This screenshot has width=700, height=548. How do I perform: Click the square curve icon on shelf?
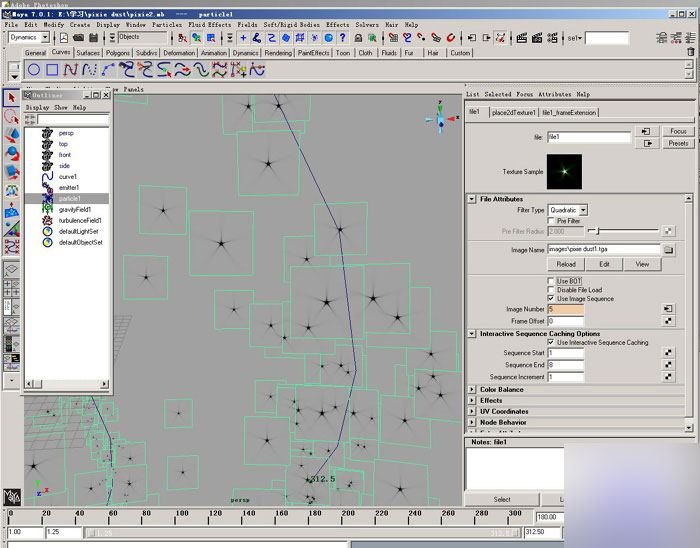pos(52,70)
